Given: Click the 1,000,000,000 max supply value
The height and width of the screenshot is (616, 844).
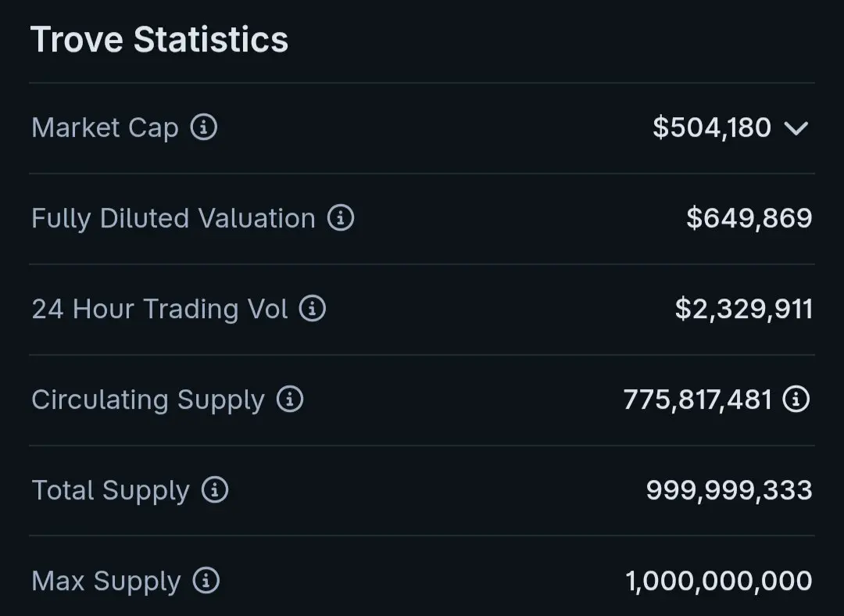Looking at the screenshot, I should point(718,581).
